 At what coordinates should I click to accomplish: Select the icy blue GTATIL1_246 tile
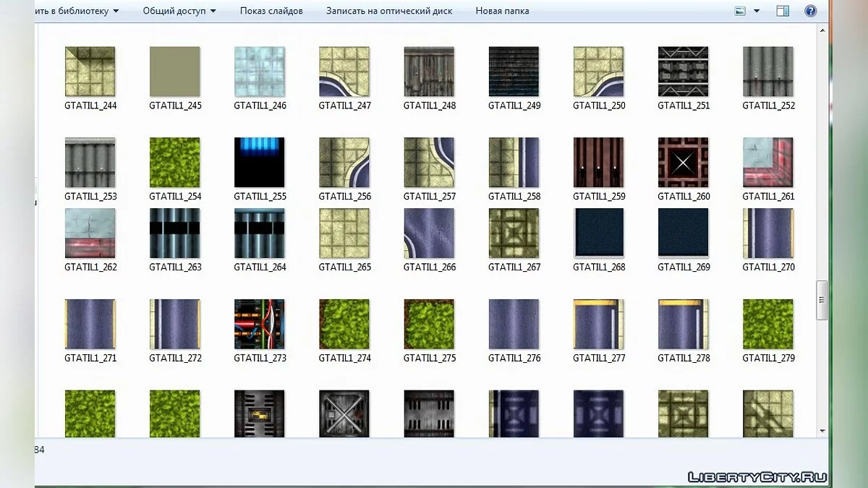[x=259, y=72]
